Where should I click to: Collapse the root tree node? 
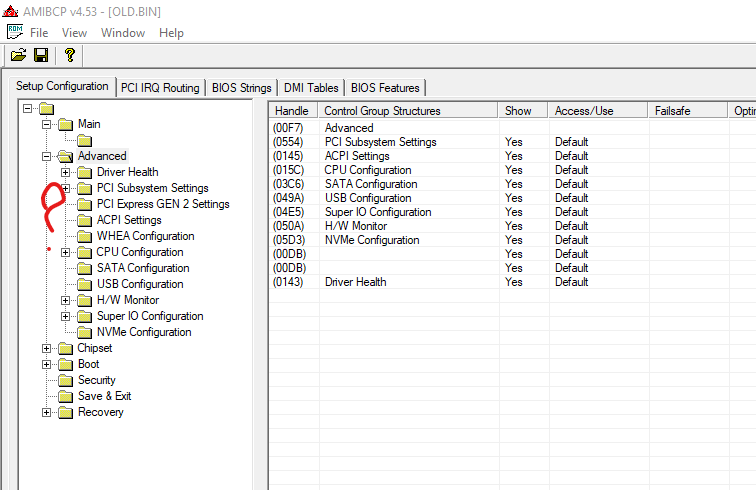click(x=27, y=109)
